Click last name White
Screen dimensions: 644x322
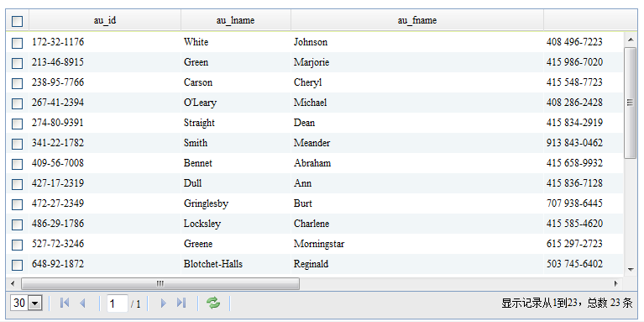196,42
